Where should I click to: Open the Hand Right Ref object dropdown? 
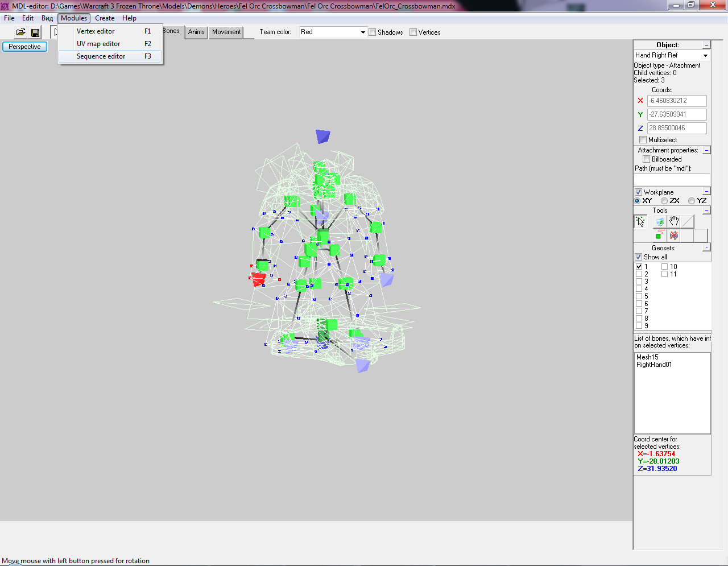point(705,55)
